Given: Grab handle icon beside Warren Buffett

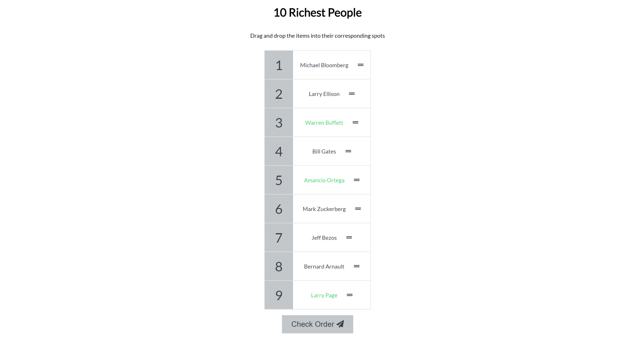Looking at the screenshot, I should (355, 123).
